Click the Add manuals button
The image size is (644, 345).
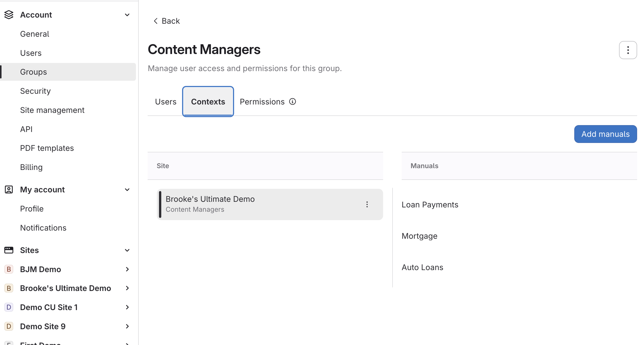(605, 134)
